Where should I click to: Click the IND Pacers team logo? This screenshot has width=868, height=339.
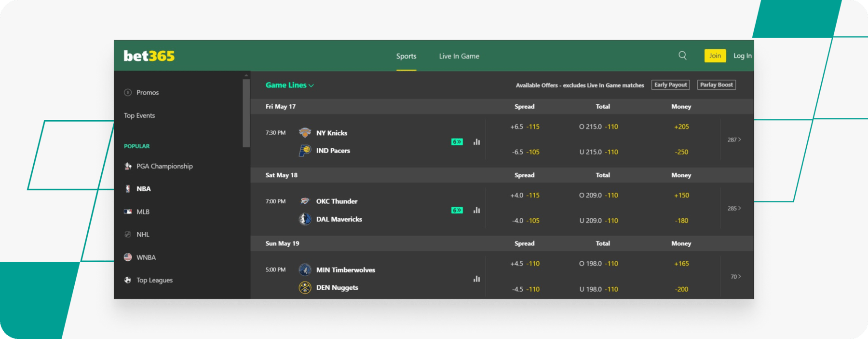(305, 151)
